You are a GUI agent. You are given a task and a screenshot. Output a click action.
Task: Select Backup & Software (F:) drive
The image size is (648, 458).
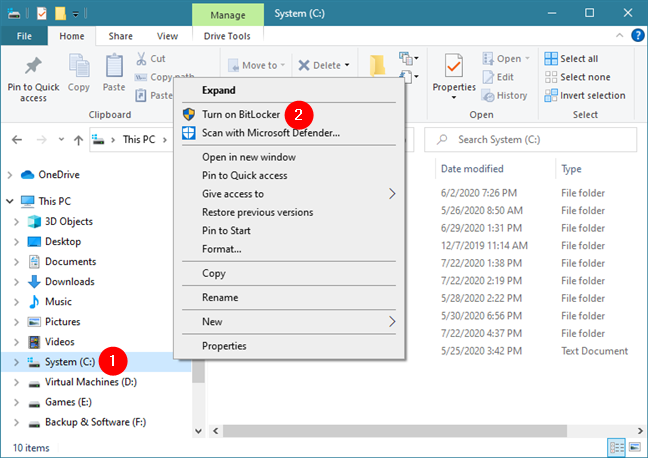click(95, 422)
